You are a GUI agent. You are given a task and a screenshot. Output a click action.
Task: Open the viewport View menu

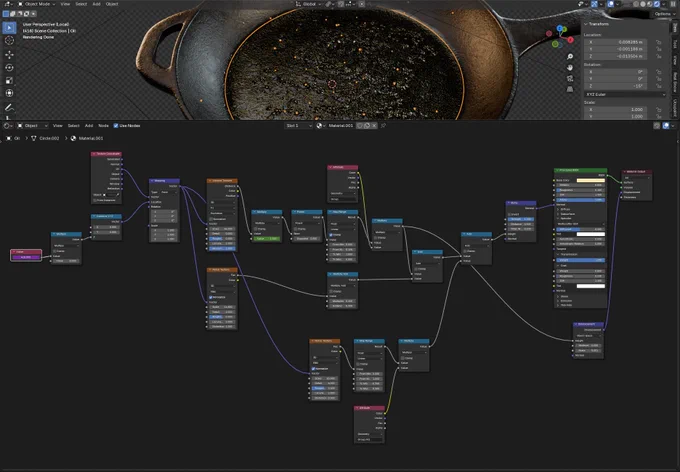coord(65,4)
